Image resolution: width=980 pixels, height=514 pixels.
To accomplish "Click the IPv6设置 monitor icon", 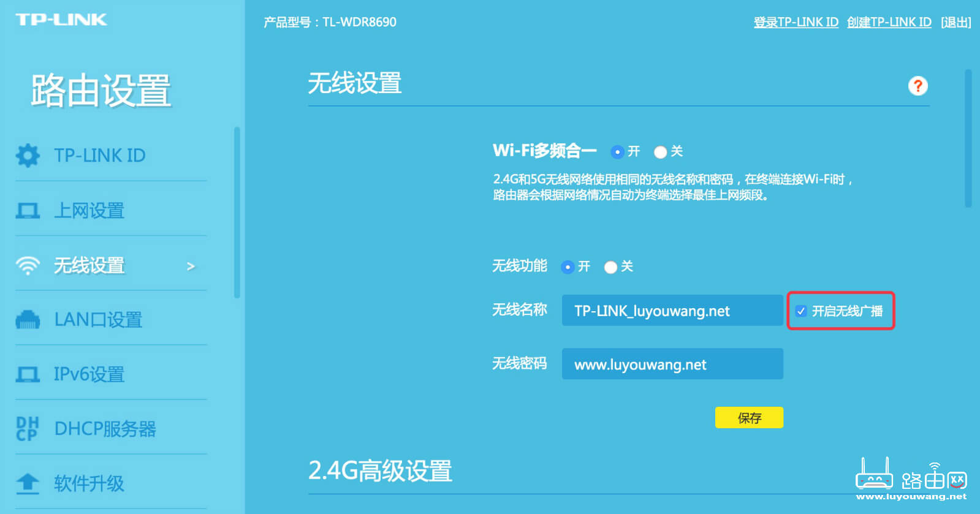I will click(x=28, y=374).
